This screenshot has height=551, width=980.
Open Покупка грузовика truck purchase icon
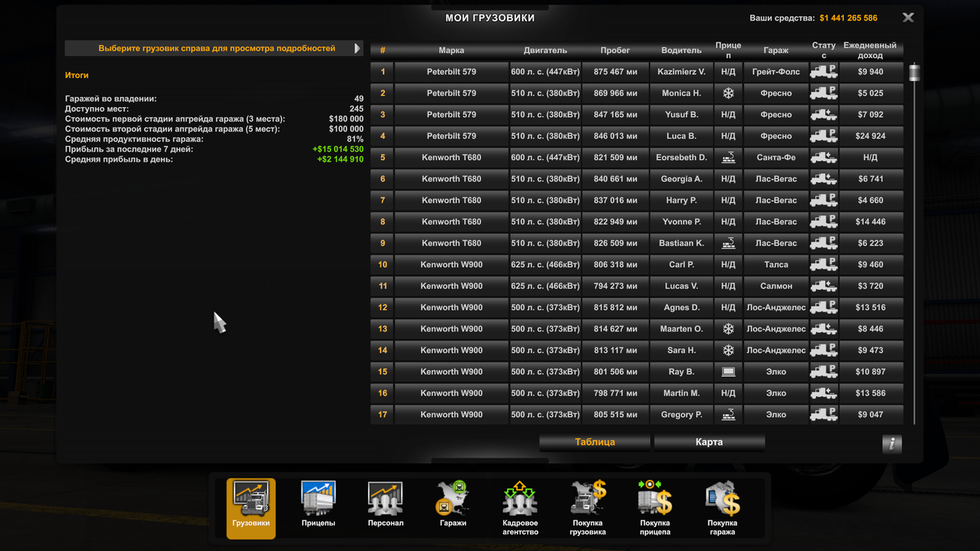click(587, 507)
